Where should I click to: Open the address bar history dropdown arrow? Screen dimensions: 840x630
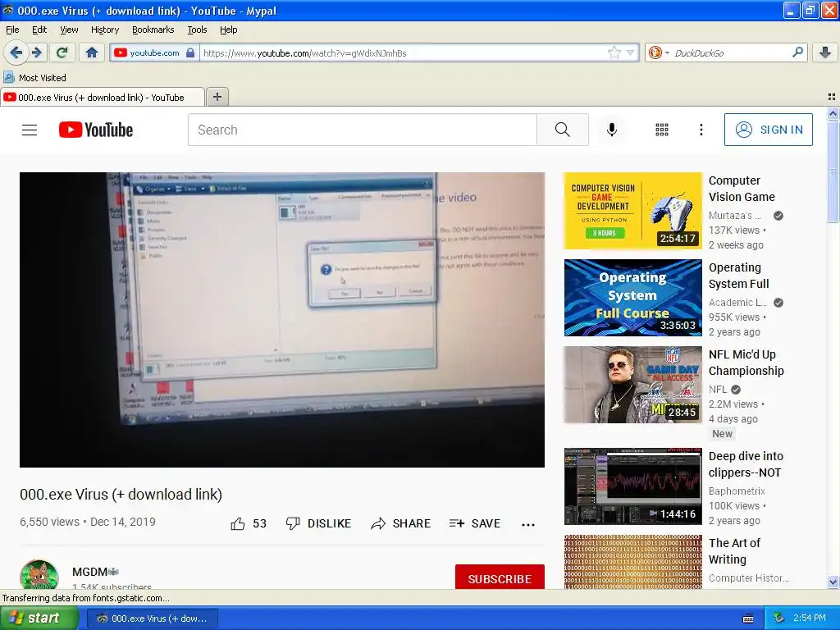[631, 52]
